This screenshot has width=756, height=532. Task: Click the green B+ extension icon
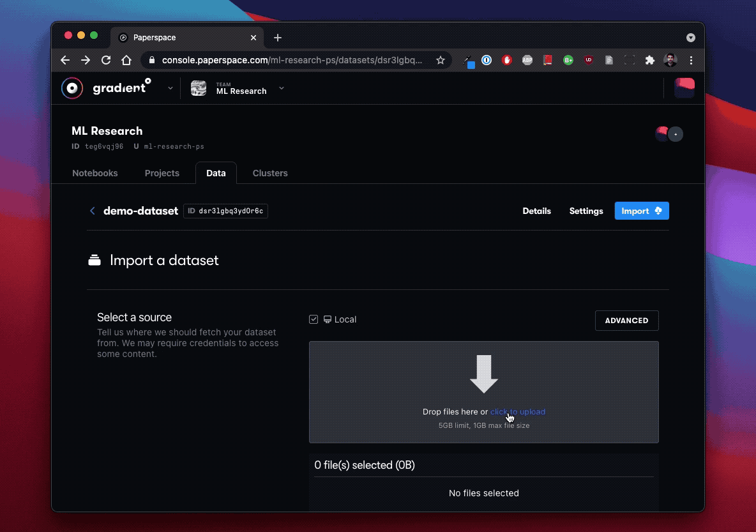coord(568,60)
